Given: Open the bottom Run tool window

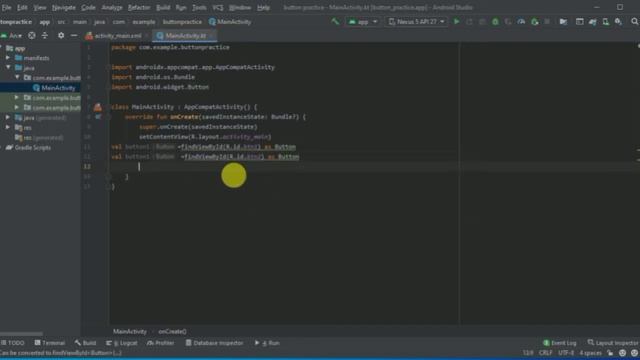Looking at the screenshot, I should click(x=267, y=343).
